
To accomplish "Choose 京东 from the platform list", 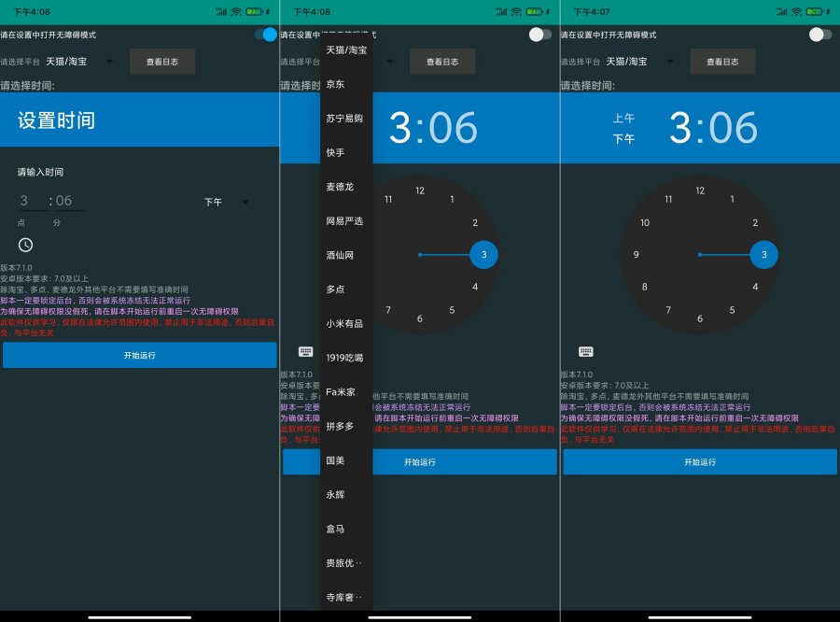I will 335,84.
